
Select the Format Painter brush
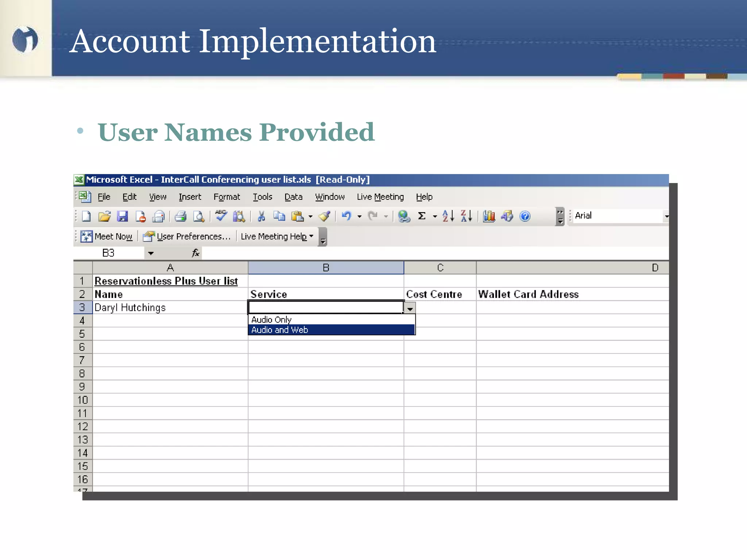click(x=324, y=216)
